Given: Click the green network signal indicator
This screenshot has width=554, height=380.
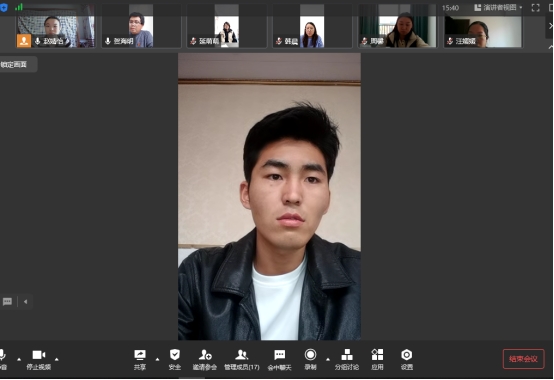Looking at the screenshot, I should tap(19, 7).
